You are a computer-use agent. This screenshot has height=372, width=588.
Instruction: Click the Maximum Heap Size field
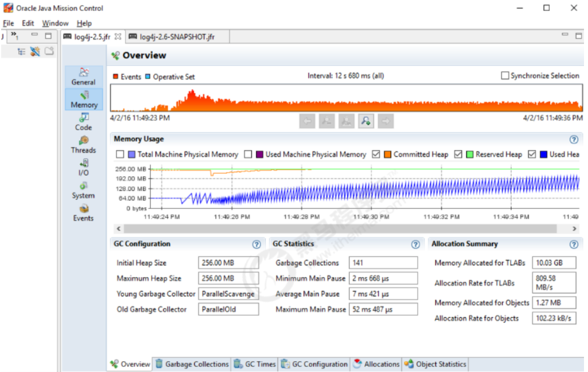click(x=228, y=278)
